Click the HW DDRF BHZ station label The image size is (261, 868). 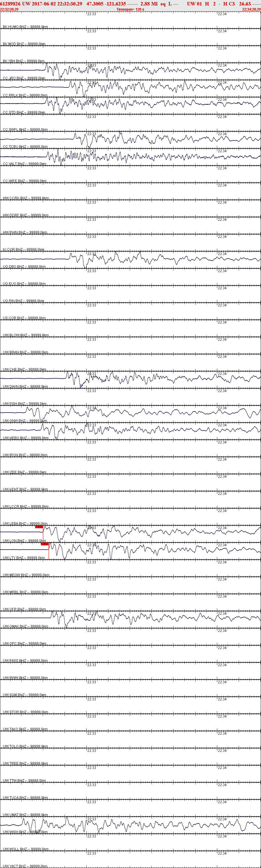(26, 215)
